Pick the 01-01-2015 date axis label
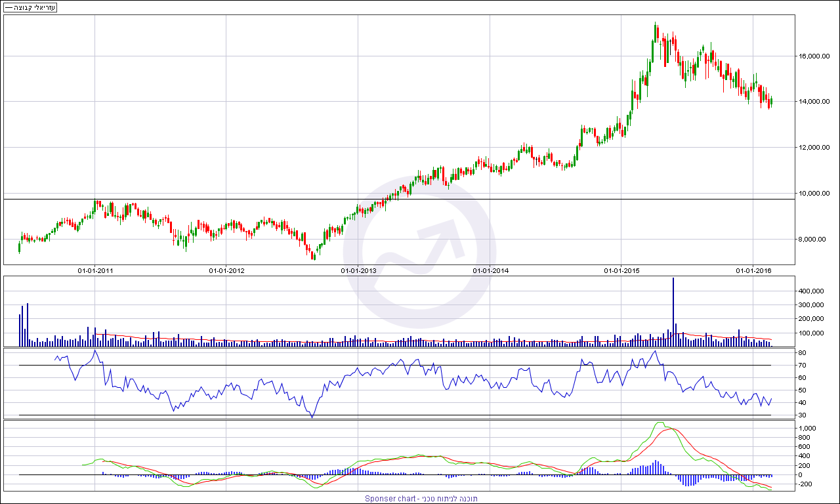The image size is (840, 504). pos(621,270)
